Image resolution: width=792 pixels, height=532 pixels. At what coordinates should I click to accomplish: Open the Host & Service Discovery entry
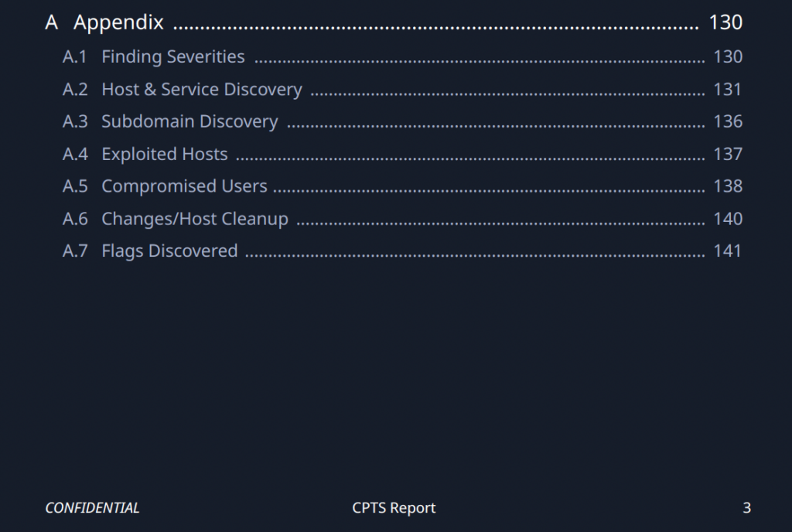point(201,89)
